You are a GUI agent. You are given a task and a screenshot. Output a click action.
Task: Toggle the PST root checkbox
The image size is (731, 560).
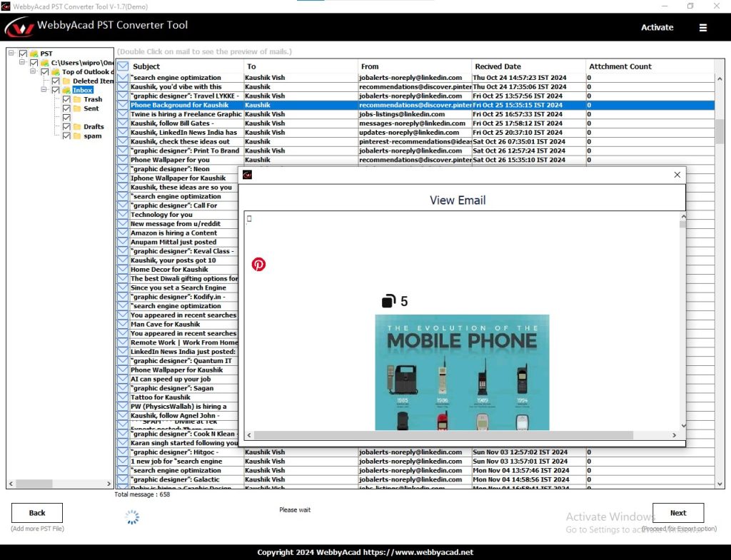[23, 54]
